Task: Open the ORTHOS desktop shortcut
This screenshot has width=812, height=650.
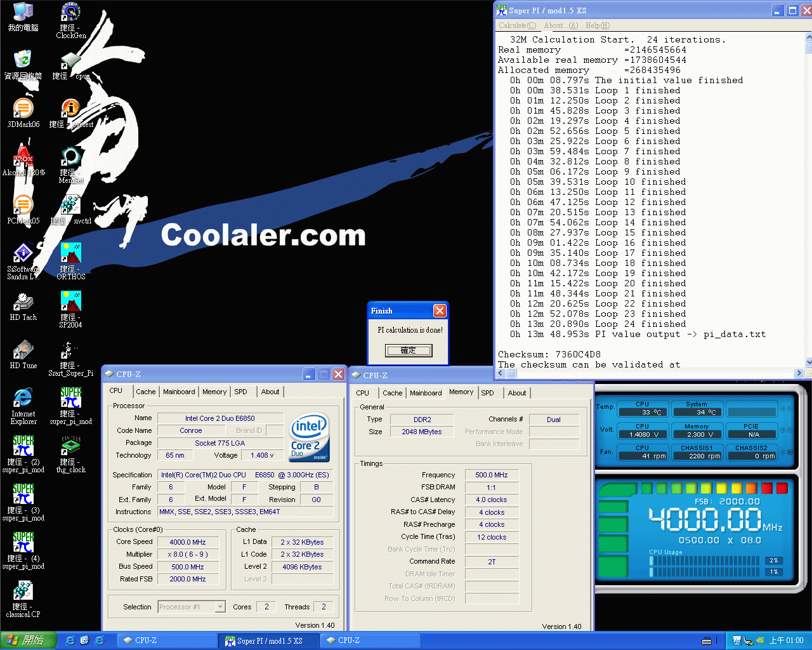Action: click(70, 262)
